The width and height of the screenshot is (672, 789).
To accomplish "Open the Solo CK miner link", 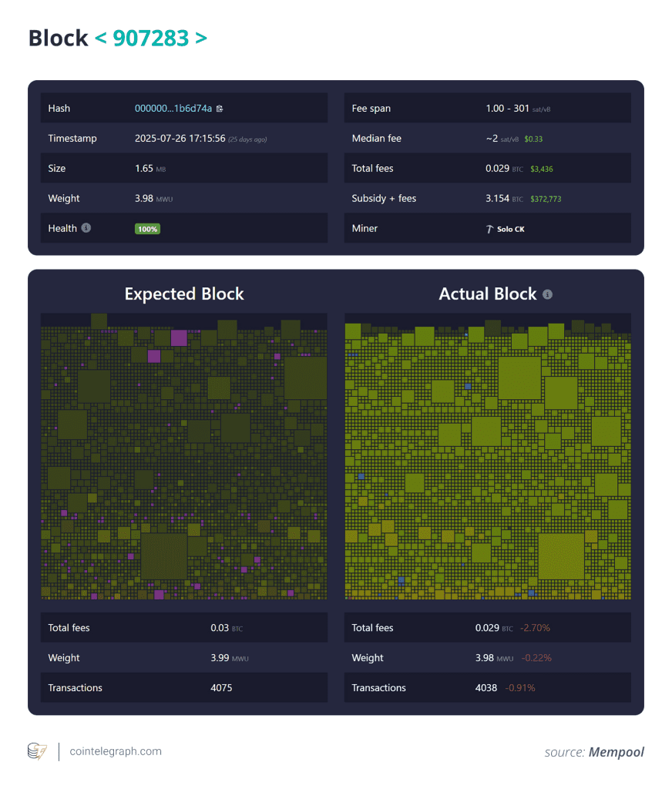I will [x=510, y=229].
